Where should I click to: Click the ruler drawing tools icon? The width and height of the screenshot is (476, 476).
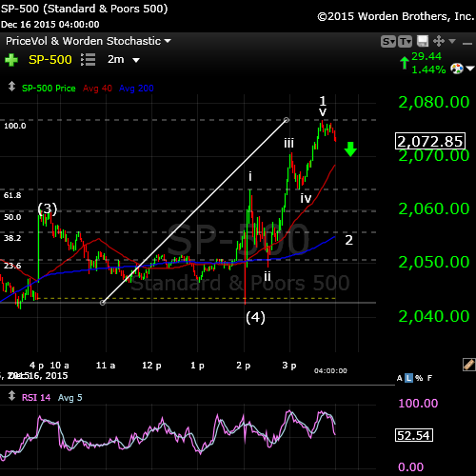click(469, 365)
